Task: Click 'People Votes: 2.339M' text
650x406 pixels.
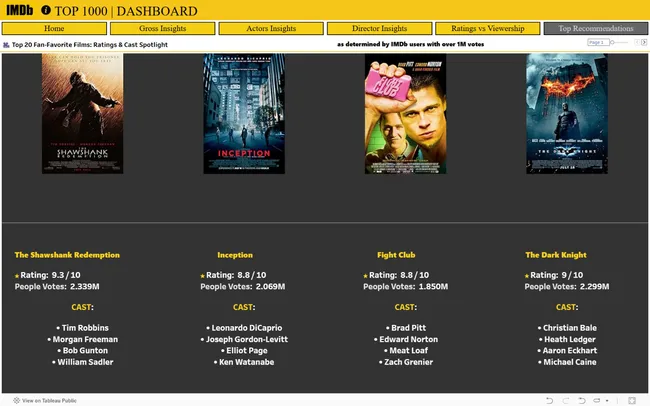Action: click(x=57, y=287)
